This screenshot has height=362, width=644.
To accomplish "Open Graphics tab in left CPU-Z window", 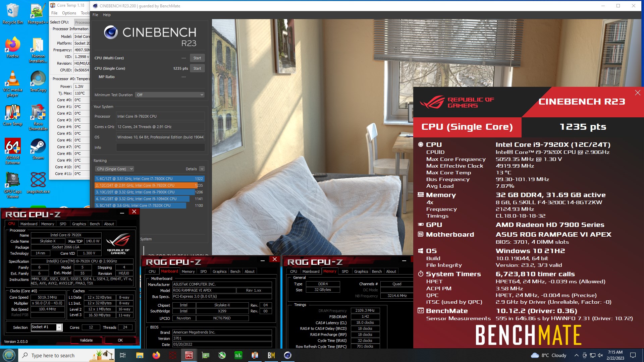I will [79, 224].
